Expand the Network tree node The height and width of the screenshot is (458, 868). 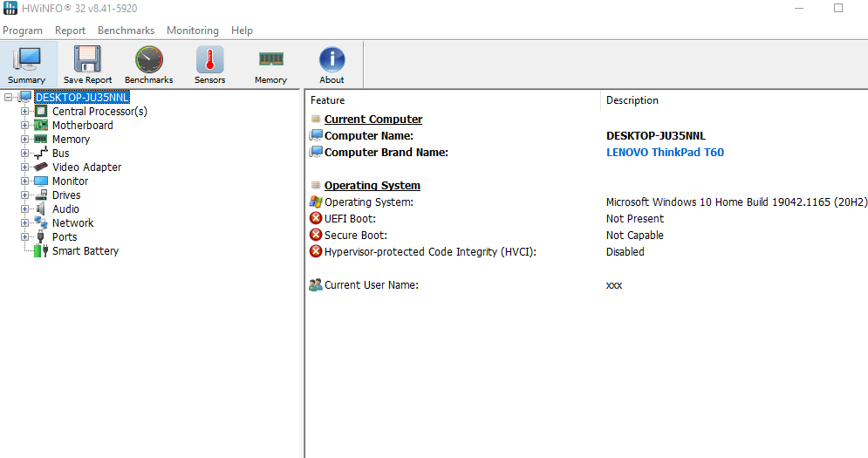click(x=24, y=222)
